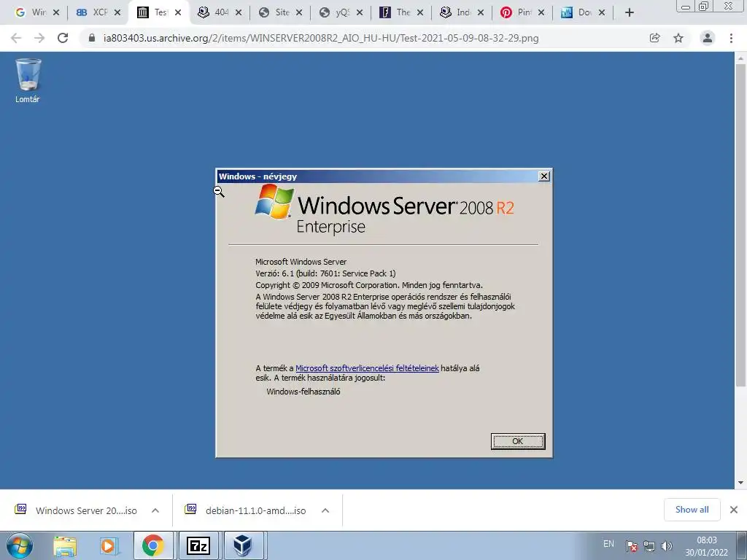
Task: Close the 'yQS' tab
Action: [360, 13]
